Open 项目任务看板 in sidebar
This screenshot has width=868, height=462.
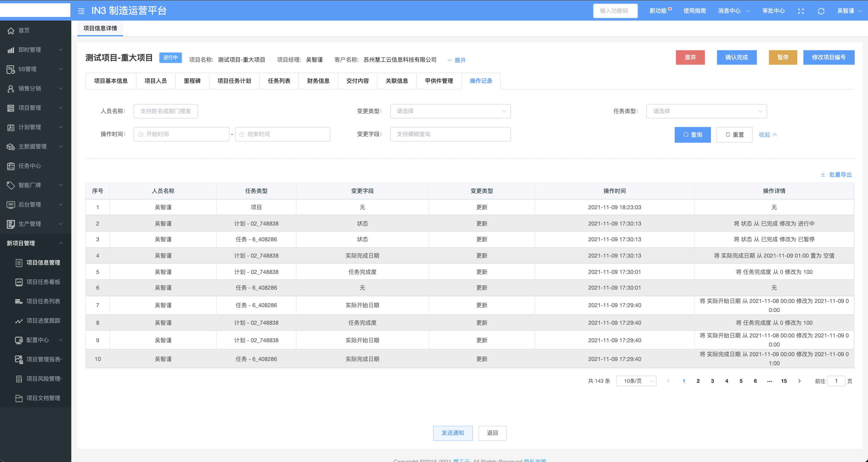pos(43,282)
